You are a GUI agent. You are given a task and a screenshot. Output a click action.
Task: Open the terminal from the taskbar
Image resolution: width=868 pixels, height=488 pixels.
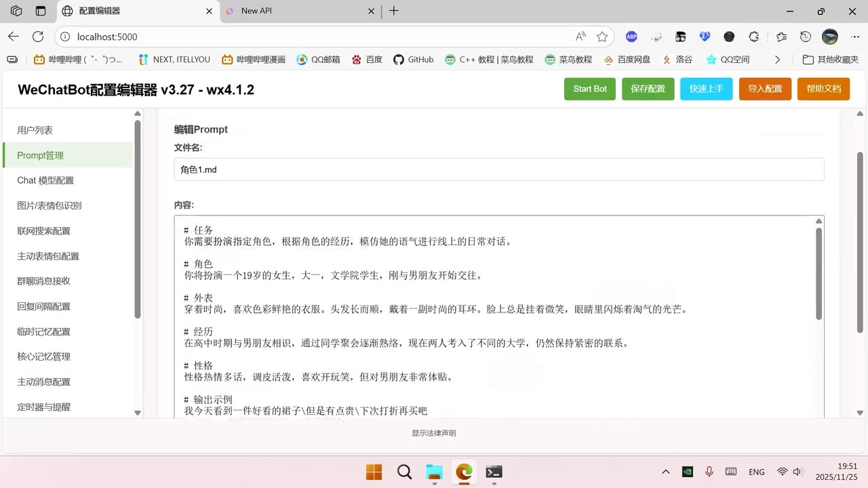[494, 472]
